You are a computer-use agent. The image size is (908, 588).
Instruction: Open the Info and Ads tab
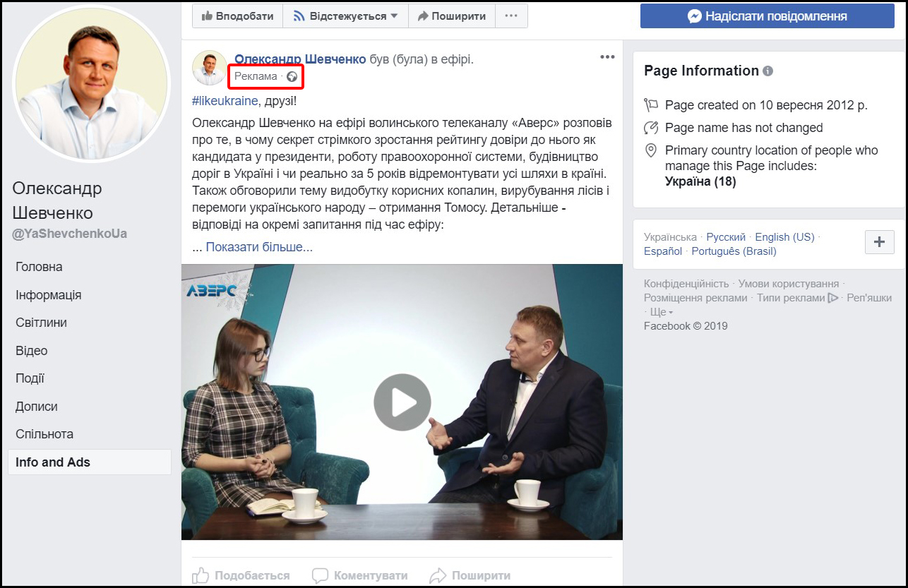click(x=53, y=462)
